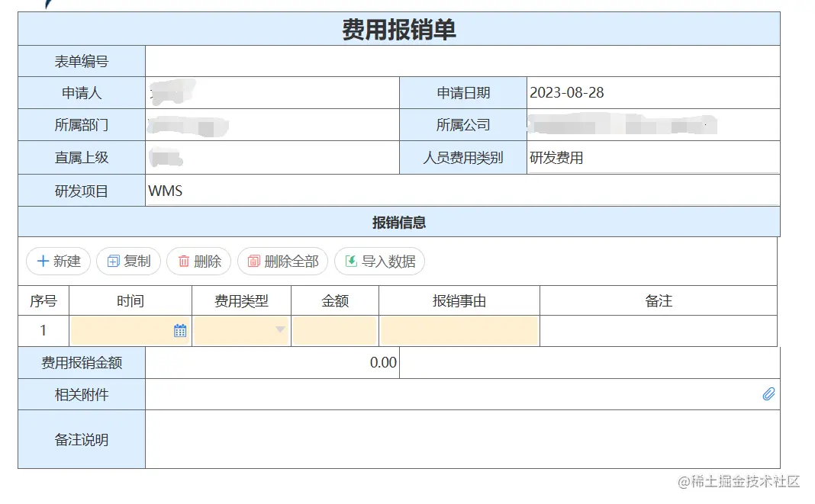Click the 直属上级 value field
Screen dimensions: 815x504
272,157
